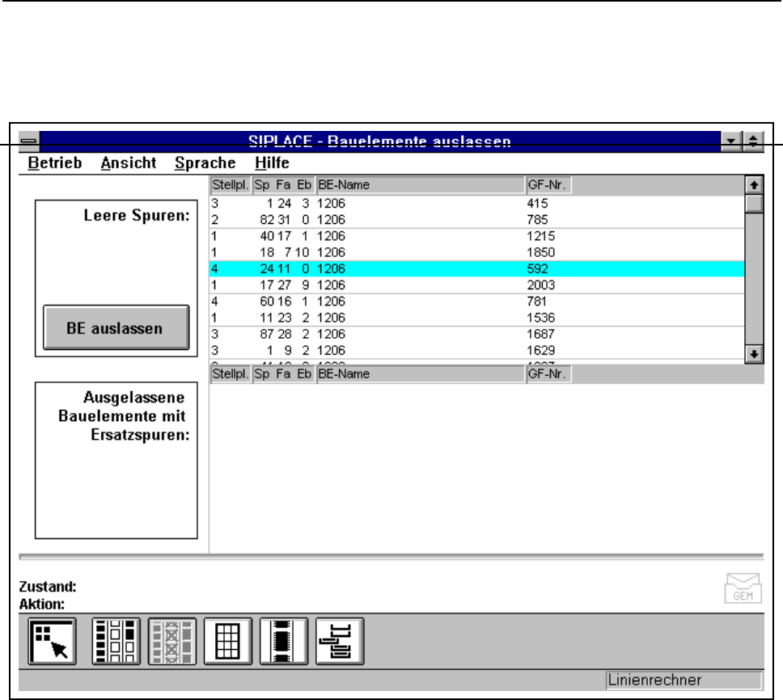783x700 pixels.
Task: Click Stellpl. header in lower table
Action: (231, 374)
